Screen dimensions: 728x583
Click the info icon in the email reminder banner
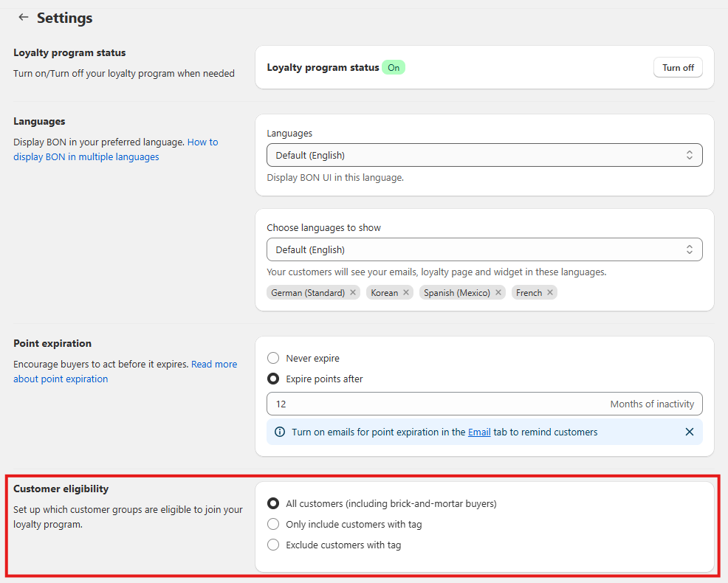(x=280, y=432)
